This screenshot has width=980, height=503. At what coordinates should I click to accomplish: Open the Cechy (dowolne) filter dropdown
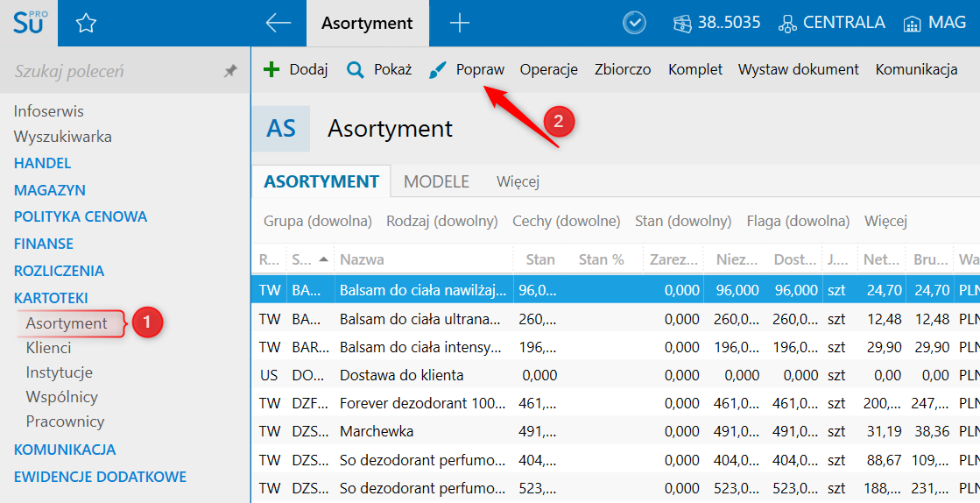coord(566,221)
